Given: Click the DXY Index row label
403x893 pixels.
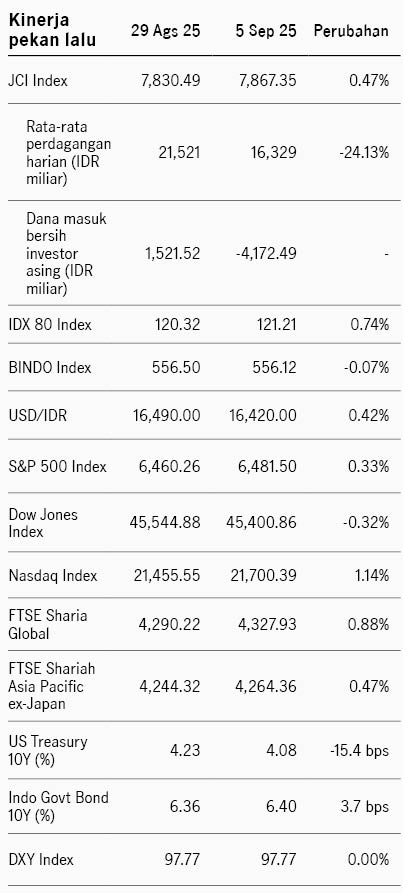Looking at the screenshot, I should pyautogui.click(x=41, y=859).
